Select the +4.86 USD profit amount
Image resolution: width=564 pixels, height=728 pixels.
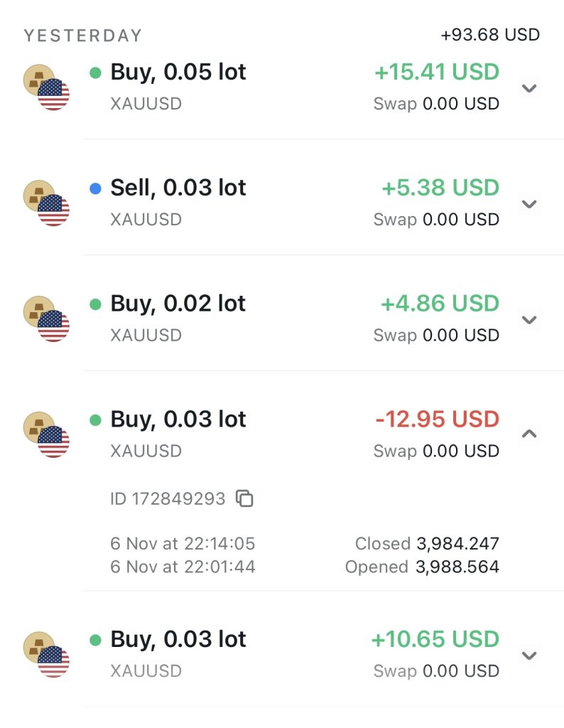[440, 304]
